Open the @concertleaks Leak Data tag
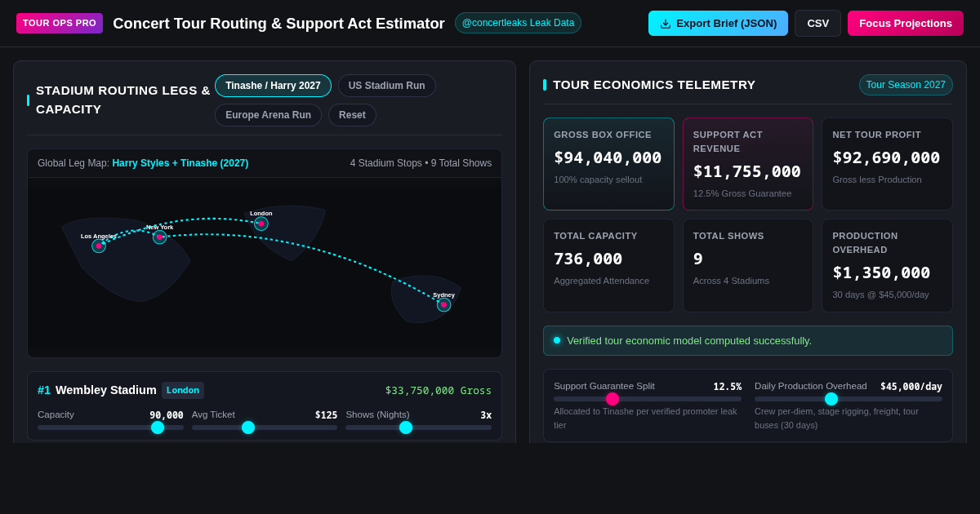Image resolution: width=980 pixels, height=514 pixels. tap(518, 23)
